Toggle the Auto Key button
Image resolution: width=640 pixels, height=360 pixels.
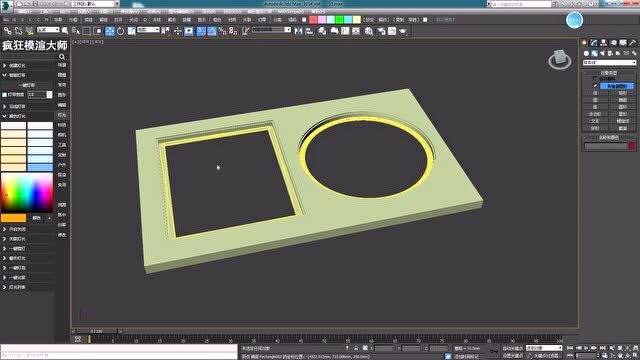512,348
